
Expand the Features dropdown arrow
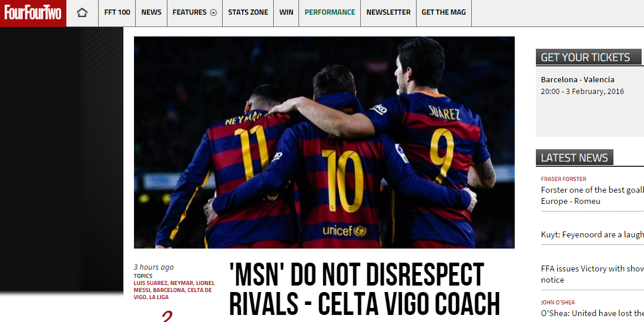(x=213, y=13)
